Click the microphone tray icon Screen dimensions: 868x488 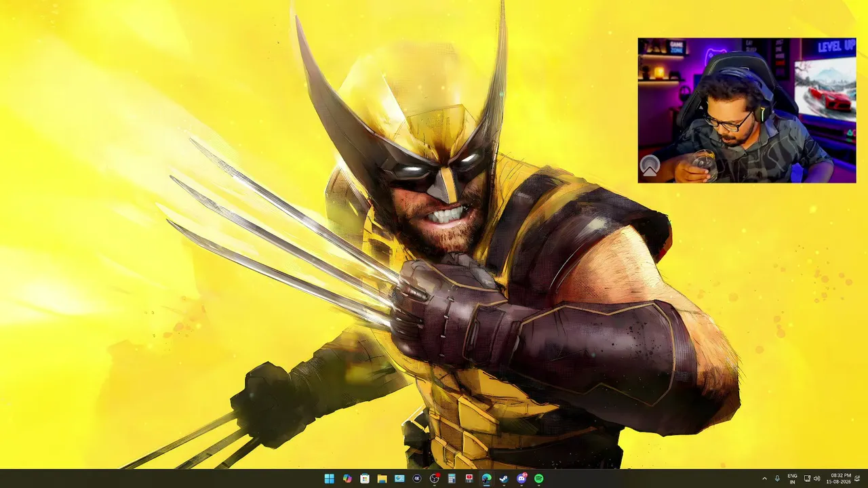(x=777, y=479)
